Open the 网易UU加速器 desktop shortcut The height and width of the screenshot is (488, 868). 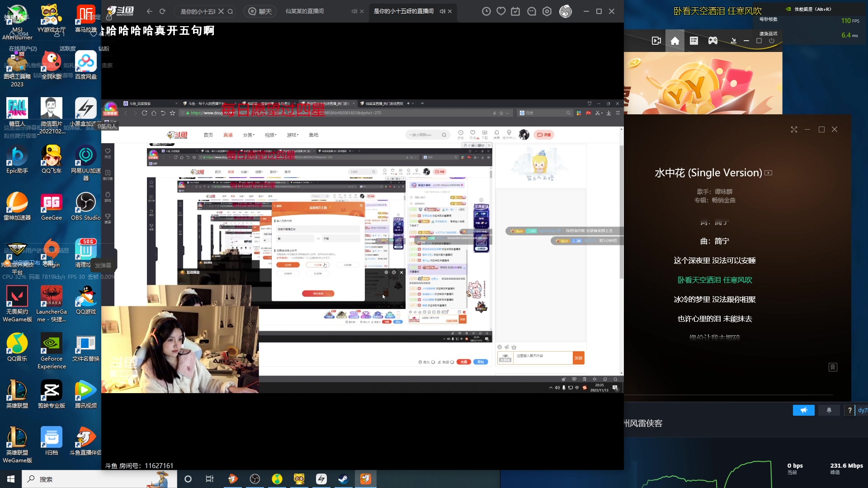pos(86,163)
